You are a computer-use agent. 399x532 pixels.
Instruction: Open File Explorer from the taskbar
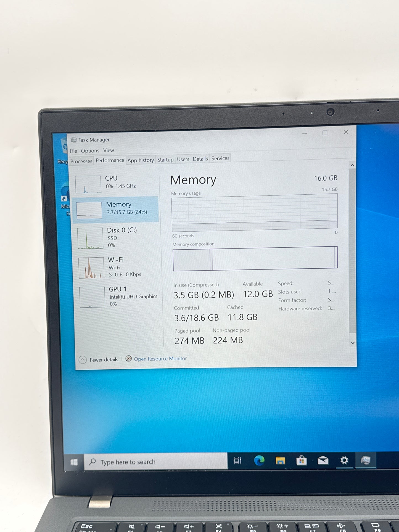[280, 460]
